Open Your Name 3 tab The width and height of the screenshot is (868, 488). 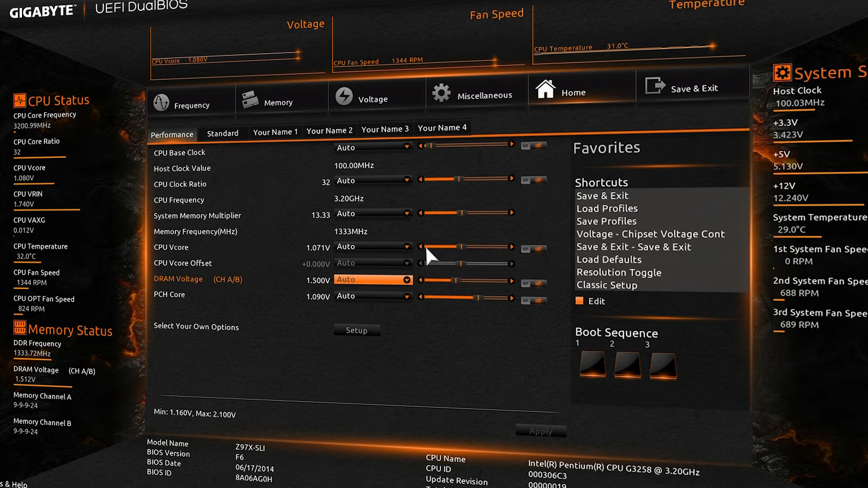[385, 129]
